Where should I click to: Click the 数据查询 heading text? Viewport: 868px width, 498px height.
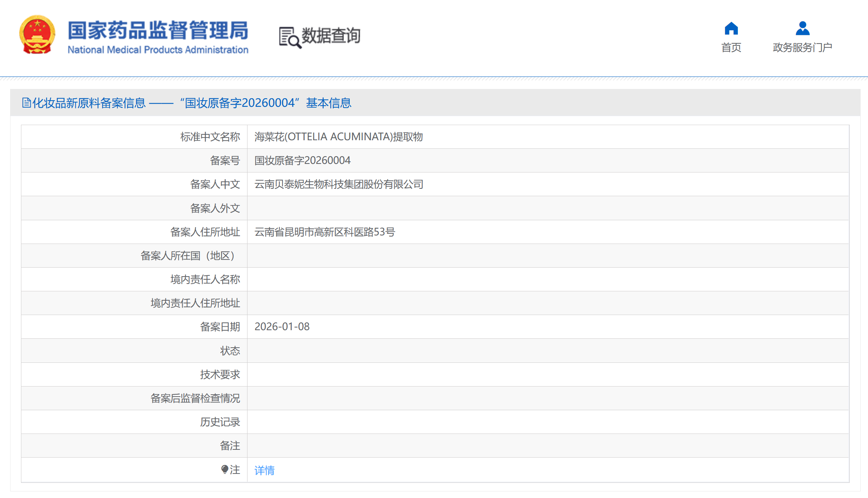pos(331,36)
